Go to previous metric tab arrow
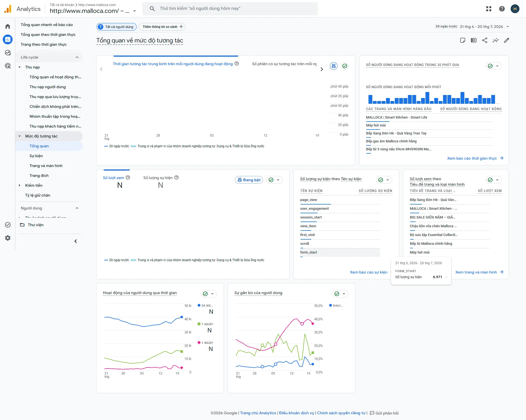Viewport: 526px width, 420px height. [x=101, y=69]
